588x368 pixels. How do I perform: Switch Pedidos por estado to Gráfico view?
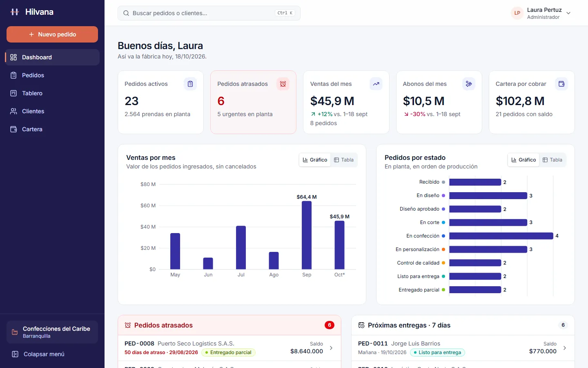(x=523, y=160)
